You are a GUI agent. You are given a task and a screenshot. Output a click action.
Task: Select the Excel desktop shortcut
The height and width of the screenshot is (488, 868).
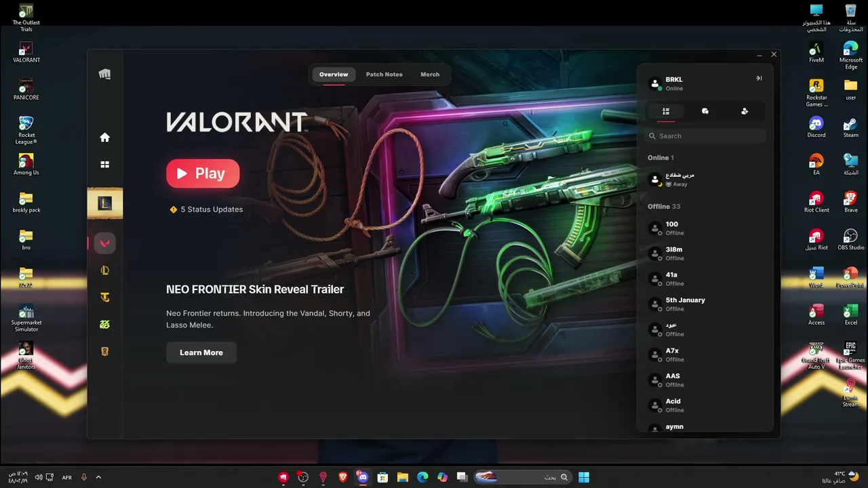(851, 314)
